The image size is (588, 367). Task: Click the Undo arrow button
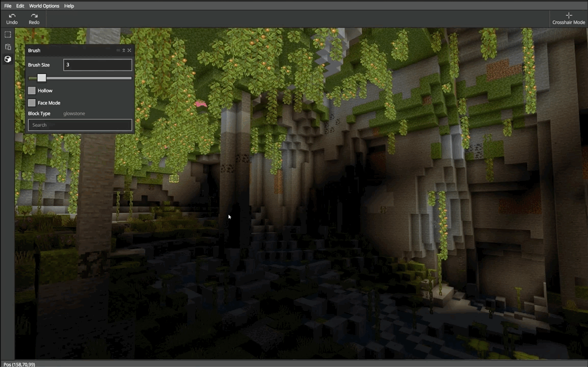(12, 19)
